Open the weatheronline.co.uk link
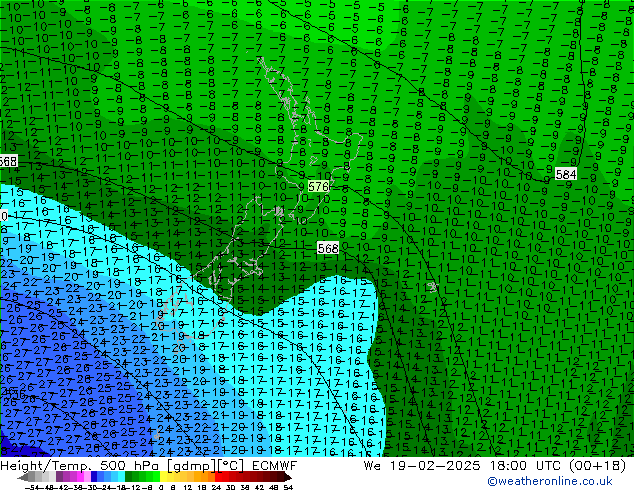 click(x=550, y=481)
